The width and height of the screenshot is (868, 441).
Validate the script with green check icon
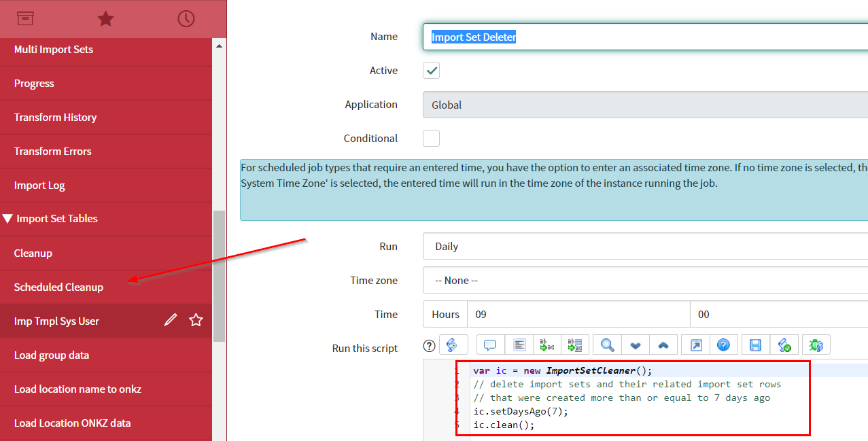pyautogui.click(x=784, y=345)
